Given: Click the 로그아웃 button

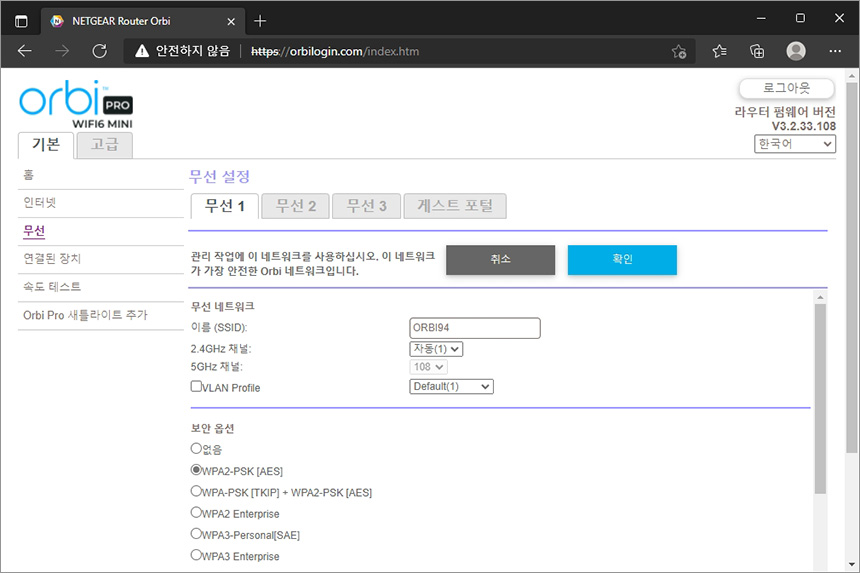Looking at the screenshot, I should (x=787, y=88).
